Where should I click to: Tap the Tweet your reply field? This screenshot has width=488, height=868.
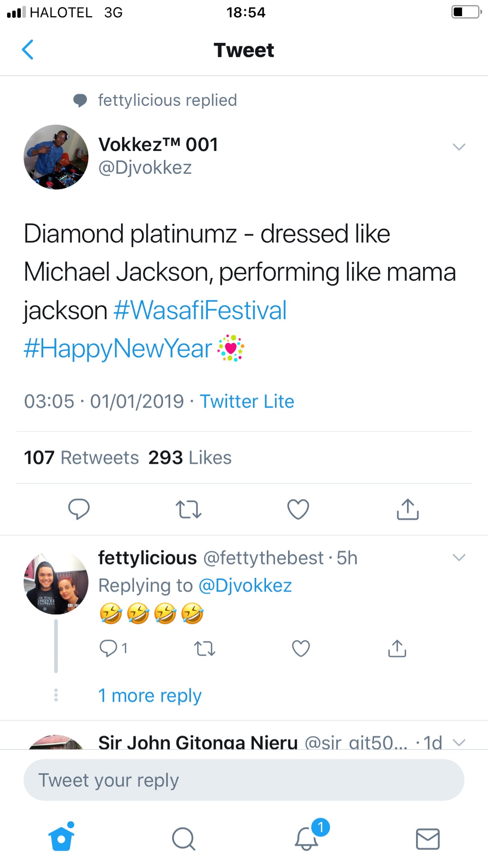click(x=244, y=780)
